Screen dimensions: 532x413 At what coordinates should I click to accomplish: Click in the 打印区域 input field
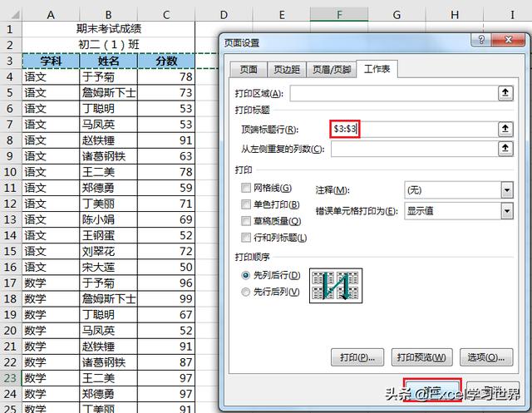[x=393, y=93]
